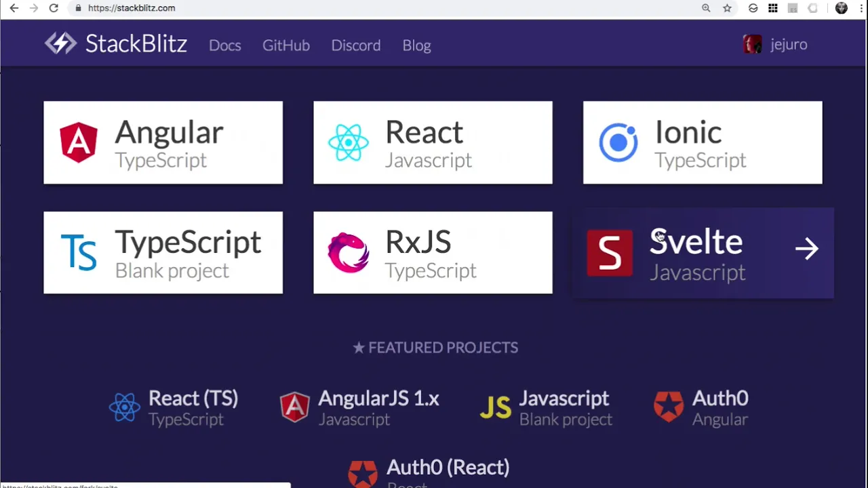868x488 pixels.
Task: Reload the page with refresh icon
Action: pyautogui.click(x=54, y=8)
